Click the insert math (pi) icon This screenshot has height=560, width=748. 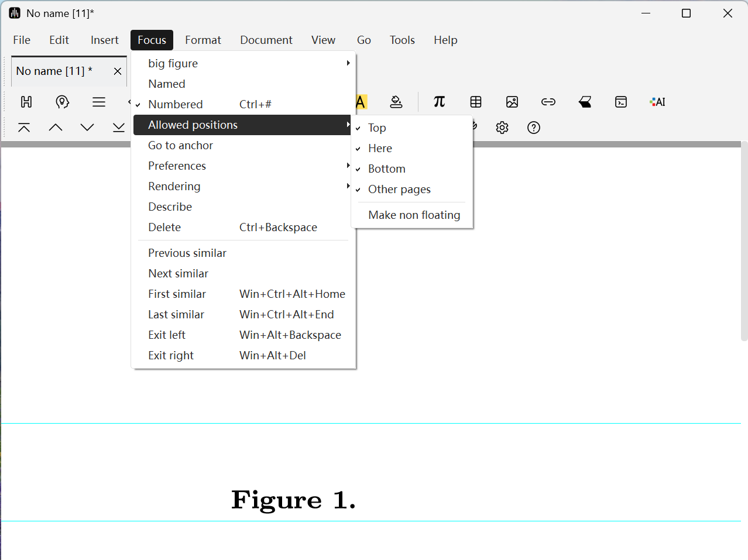[439, 102]
